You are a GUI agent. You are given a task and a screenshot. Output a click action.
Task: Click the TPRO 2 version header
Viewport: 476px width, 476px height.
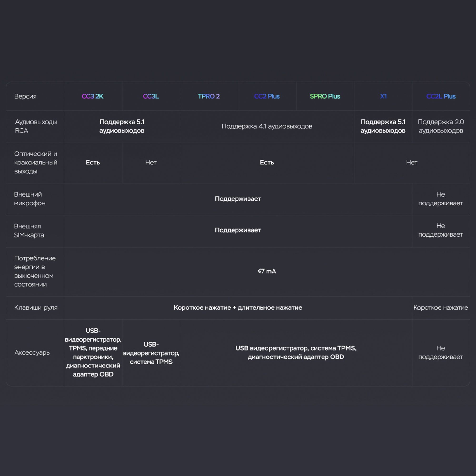coord(209,96)
